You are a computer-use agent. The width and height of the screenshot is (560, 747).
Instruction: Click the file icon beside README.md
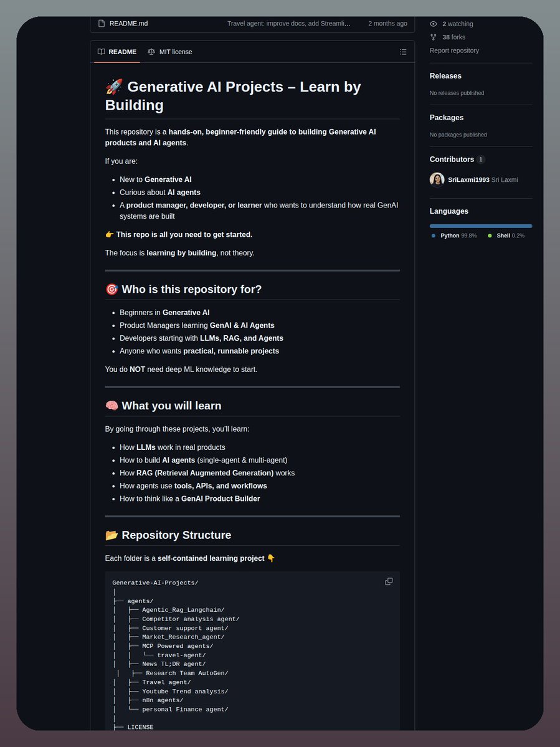pos(101,23)
